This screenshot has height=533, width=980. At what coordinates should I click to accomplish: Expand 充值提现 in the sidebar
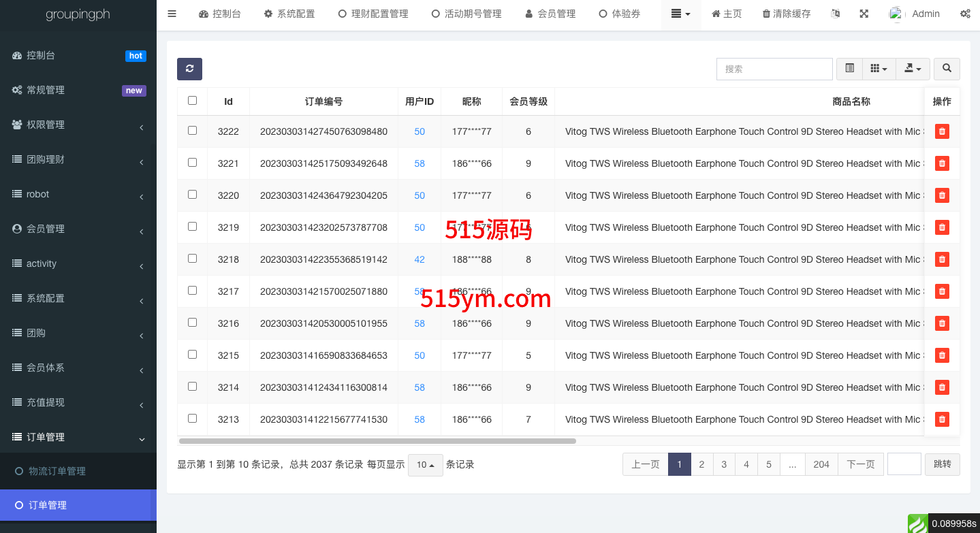point(78,402)
